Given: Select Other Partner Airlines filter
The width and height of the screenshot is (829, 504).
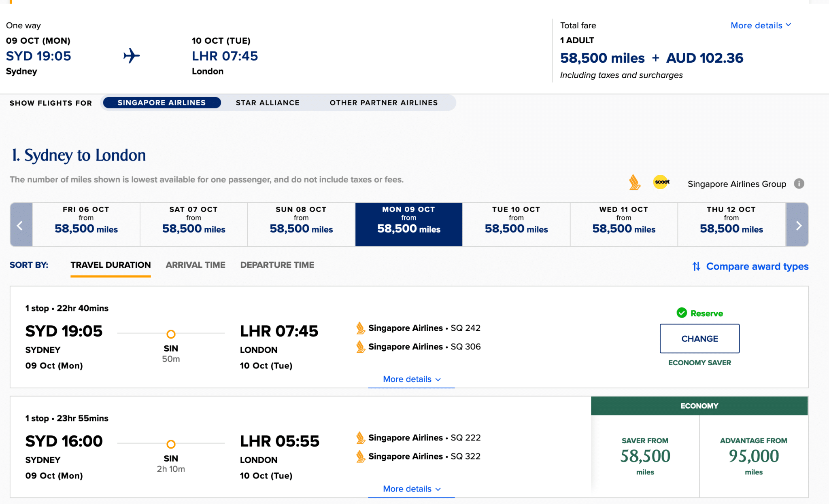Looking at the screenshot, I should tap(383, 103).
